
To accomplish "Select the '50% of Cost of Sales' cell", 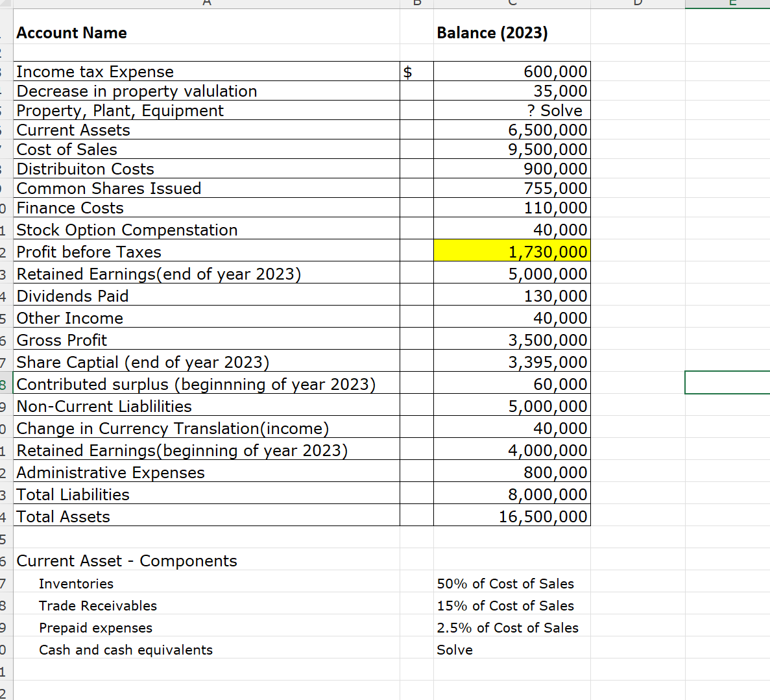I will [x=511, y=583].
